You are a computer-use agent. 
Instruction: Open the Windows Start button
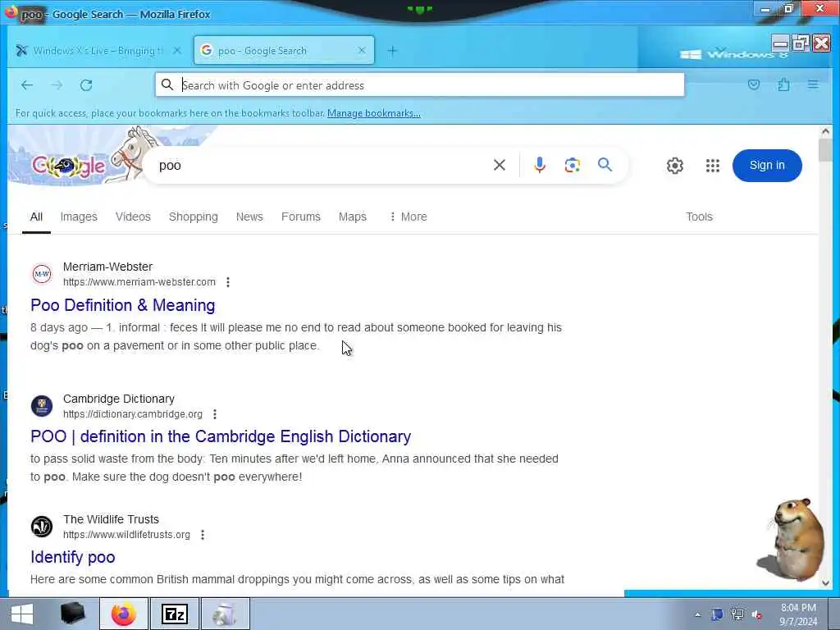tap(22, 614)
